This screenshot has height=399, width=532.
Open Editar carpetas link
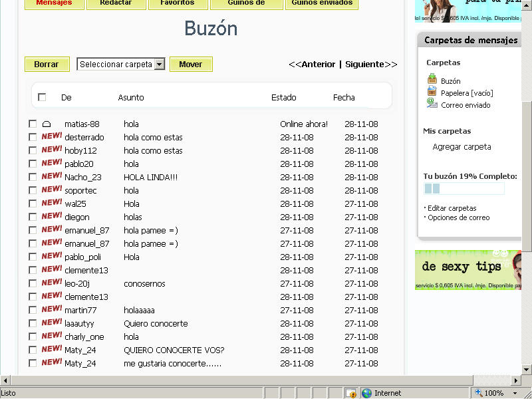point(452,208)
